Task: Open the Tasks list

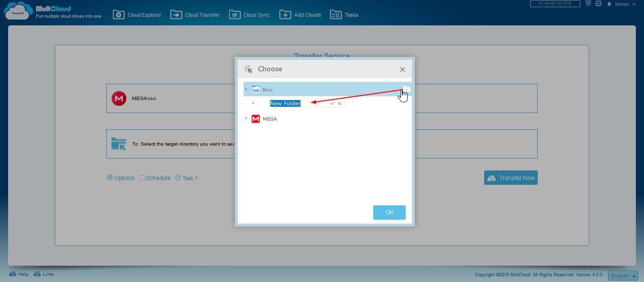Action: (344, 15)
